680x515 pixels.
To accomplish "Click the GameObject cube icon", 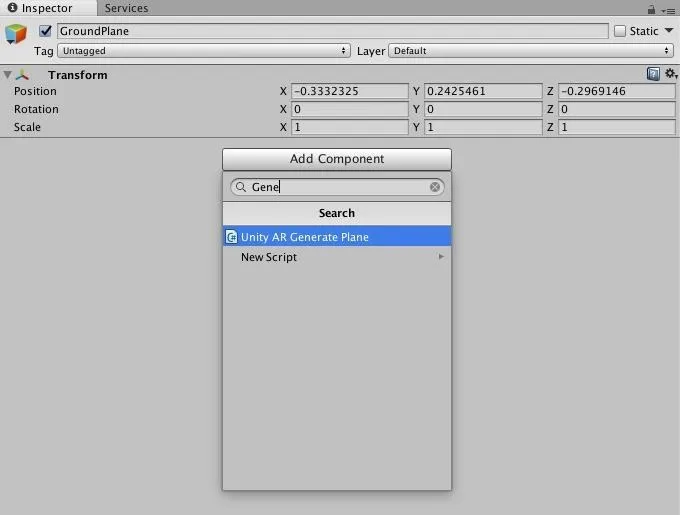I will 16,34.
